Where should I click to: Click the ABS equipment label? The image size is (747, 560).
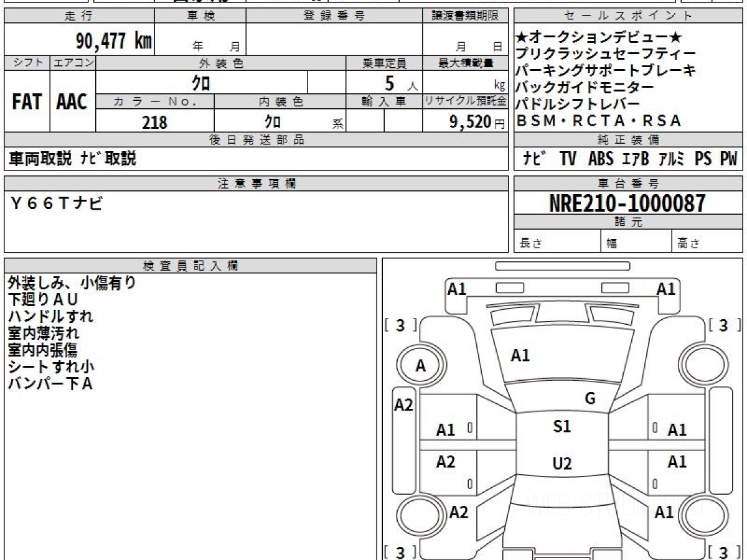tap(601, 159)
